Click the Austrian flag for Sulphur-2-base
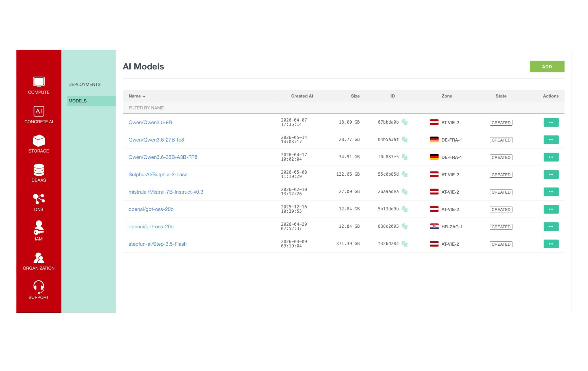 (x=434, y=174)
